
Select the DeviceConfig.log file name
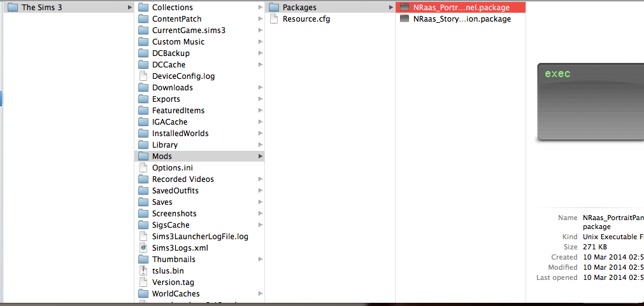[x=183, y=76]
